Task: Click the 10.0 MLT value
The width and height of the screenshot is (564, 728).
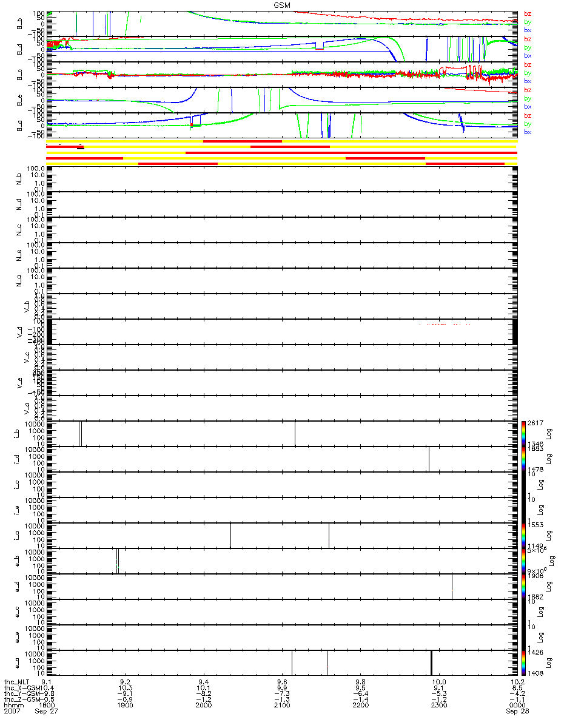Action: tap(438, 682)
